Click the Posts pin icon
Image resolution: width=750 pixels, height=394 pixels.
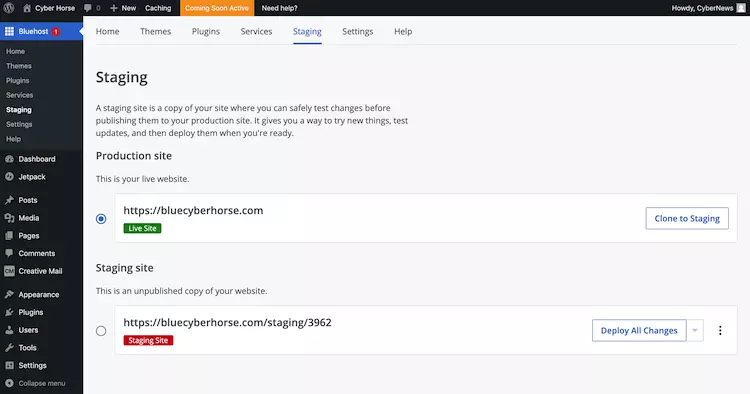click(9, 200)
